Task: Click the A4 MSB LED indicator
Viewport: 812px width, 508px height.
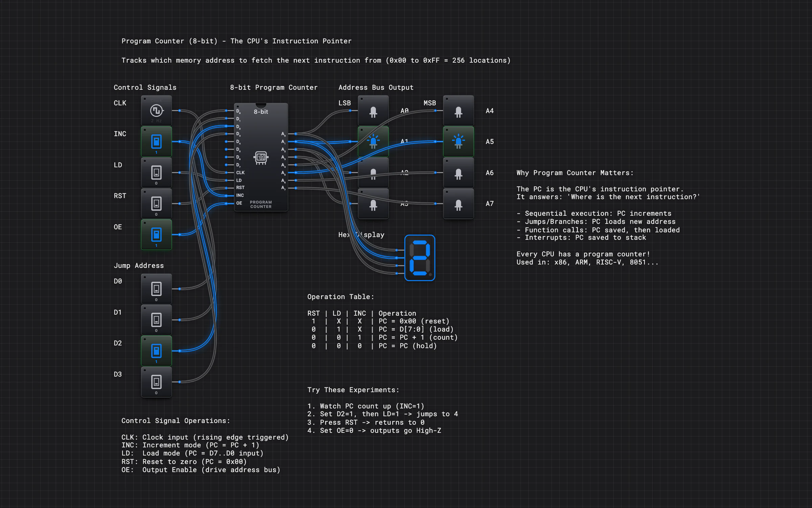Action: click(458, 111)
